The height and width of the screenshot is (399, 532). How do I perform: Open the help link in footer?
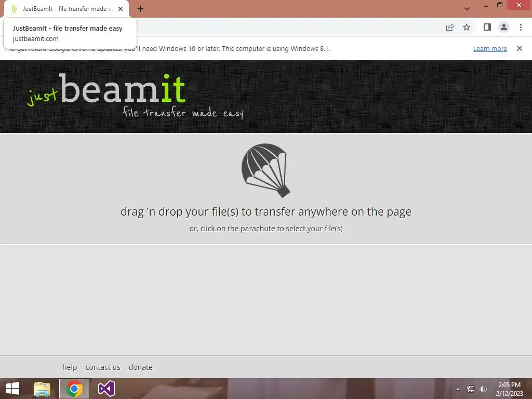click(x=70, y=367)
